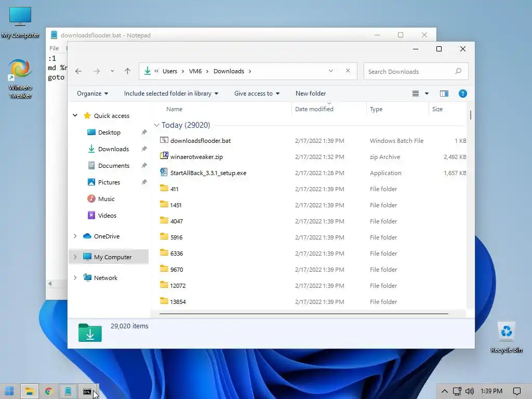
Task: Open Include selected folder in library menu
Action: coord(171,94)
